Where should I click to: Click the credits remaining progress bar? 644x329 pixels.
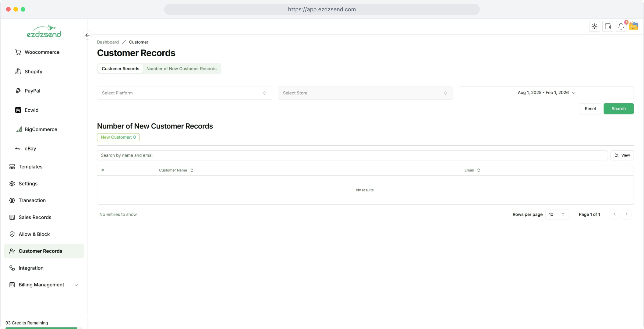click(x=41, y=328)
